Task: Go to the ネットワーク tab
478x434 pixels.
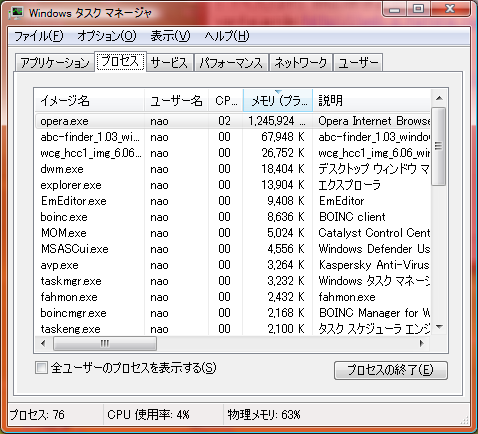Action: point(301,62)
